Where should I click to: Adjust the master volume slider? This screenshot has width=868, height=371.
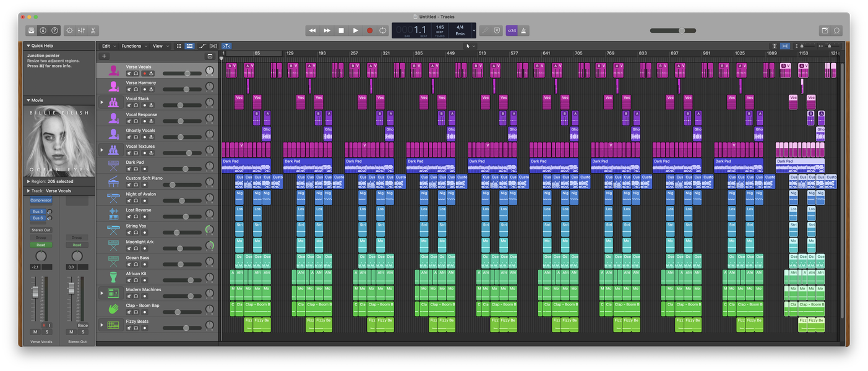[x=681, y=30]
